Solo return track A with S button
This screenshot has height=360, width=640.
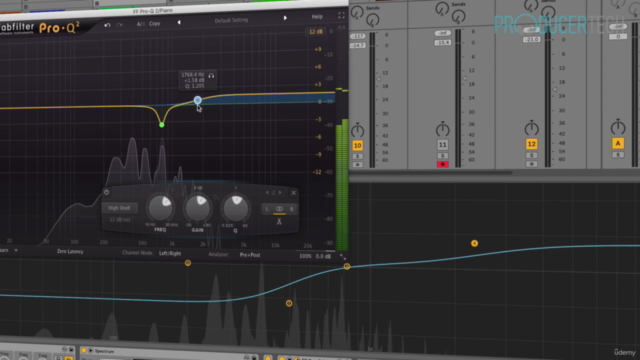point(618,155)
